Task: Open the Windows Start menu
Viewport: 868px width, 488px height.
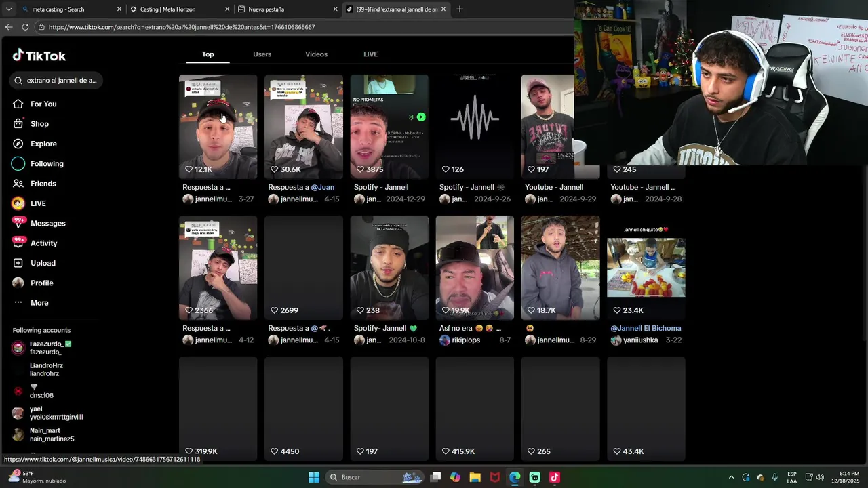Action: (x=314, y=477)
